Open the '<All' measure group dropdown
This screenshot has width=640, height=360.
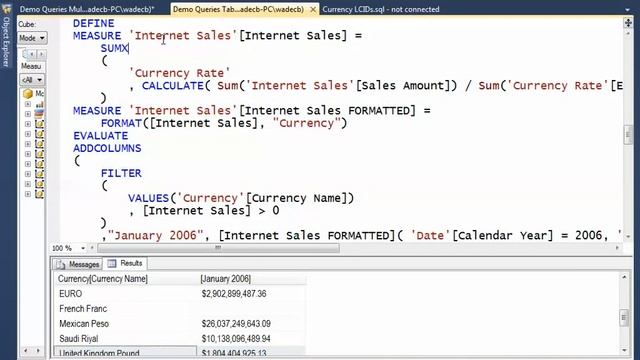click(32, 80)
